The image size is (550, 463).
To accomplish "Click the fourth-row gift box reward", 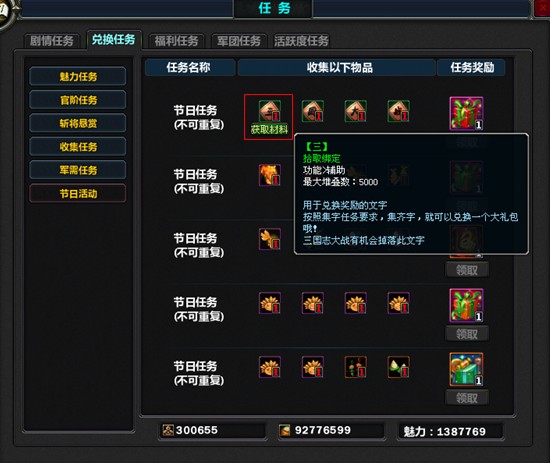I will coord(466,305).
